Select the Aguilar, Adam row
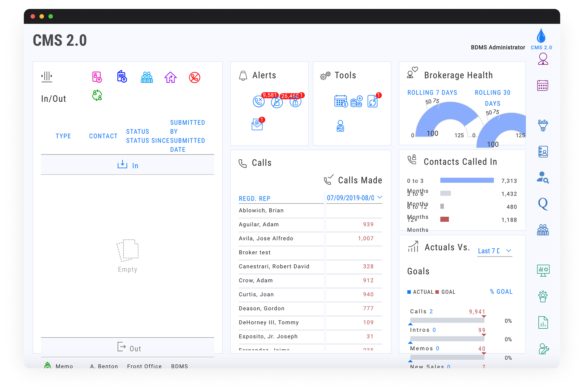Image resolution: width=584 pixels, height=392 pixels. coord(311,225)
